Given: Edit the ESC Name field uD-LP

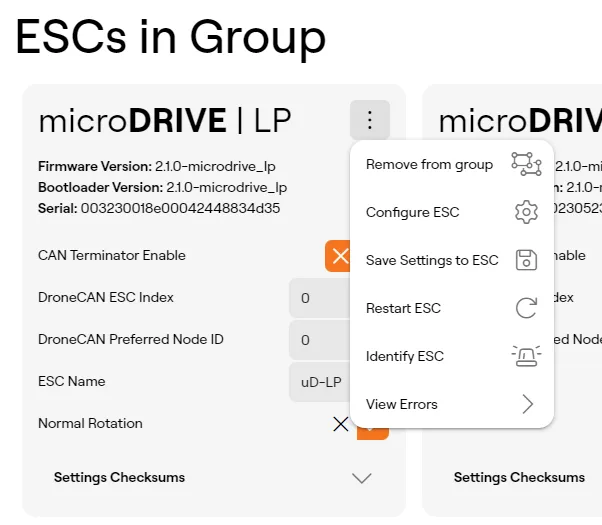Looking at the screenshot, I should 319,382.
